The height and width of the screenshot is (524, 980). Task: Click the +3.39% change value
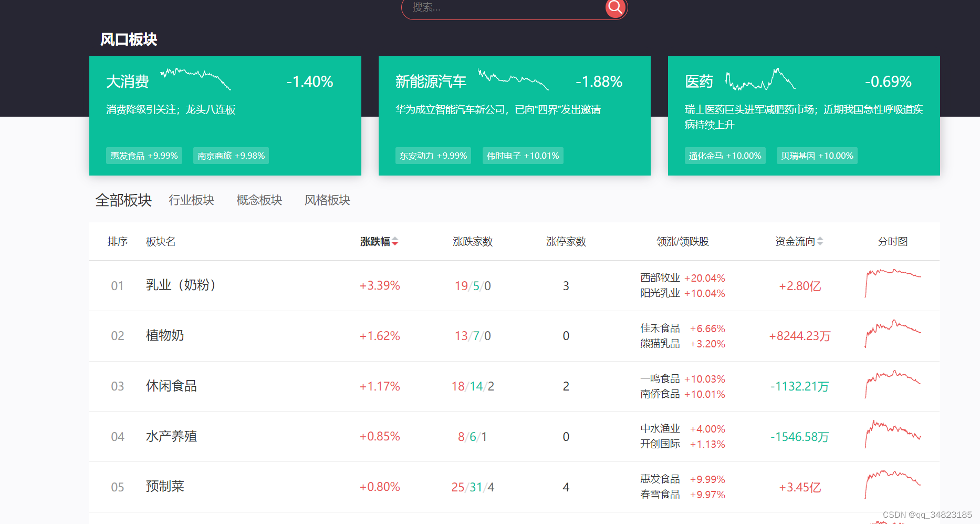click(380, 285)
